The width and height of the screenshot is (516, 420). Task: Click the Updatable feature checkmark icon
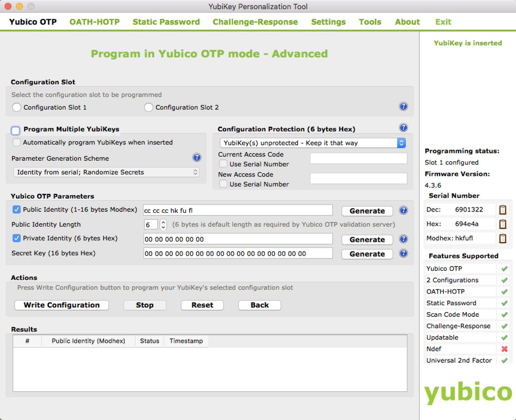pos(504,338)
